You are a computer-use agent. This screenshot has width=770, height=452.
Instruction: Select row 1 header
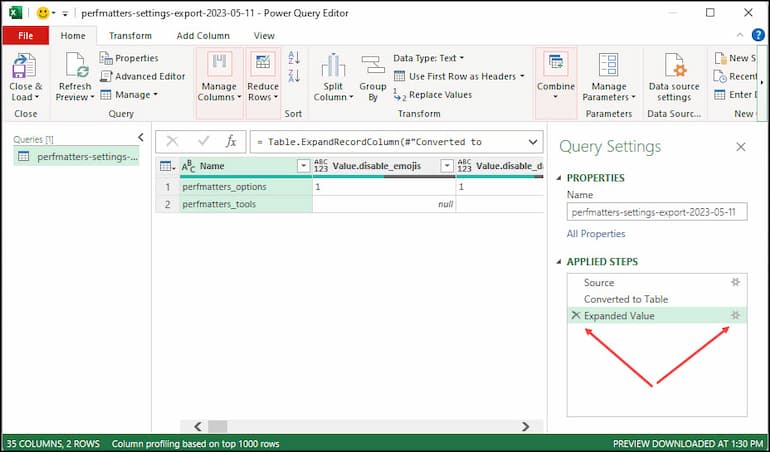point(167,187)
